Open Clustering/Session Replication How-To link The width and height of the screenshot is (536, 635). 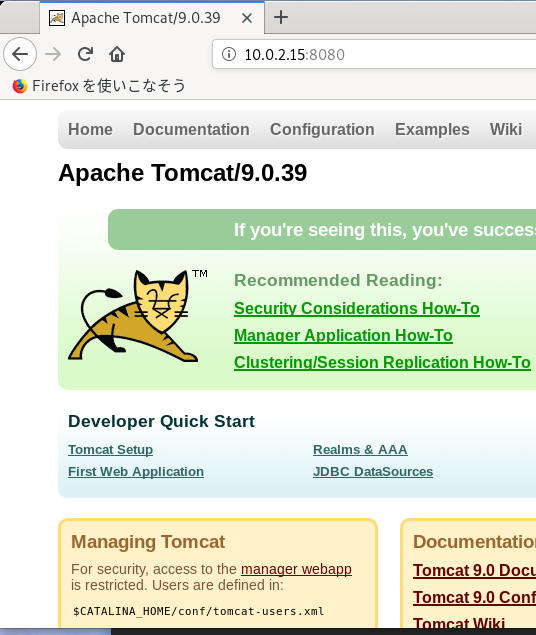click(x=382, y=362)
